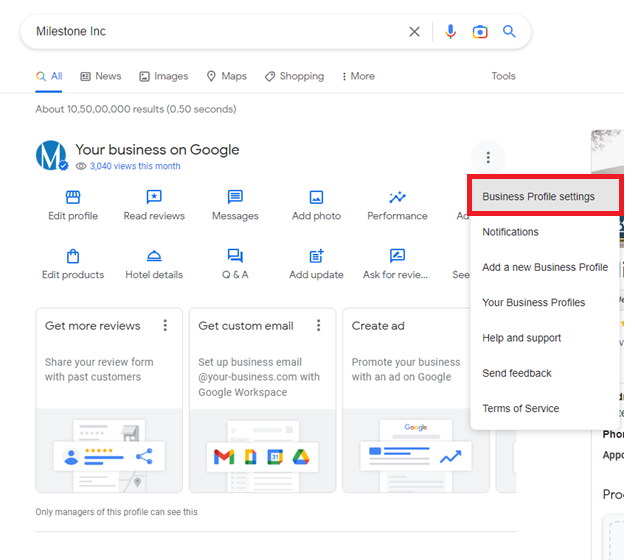
Task: Open the Edit products shopping bag icon
Action: 73,256
